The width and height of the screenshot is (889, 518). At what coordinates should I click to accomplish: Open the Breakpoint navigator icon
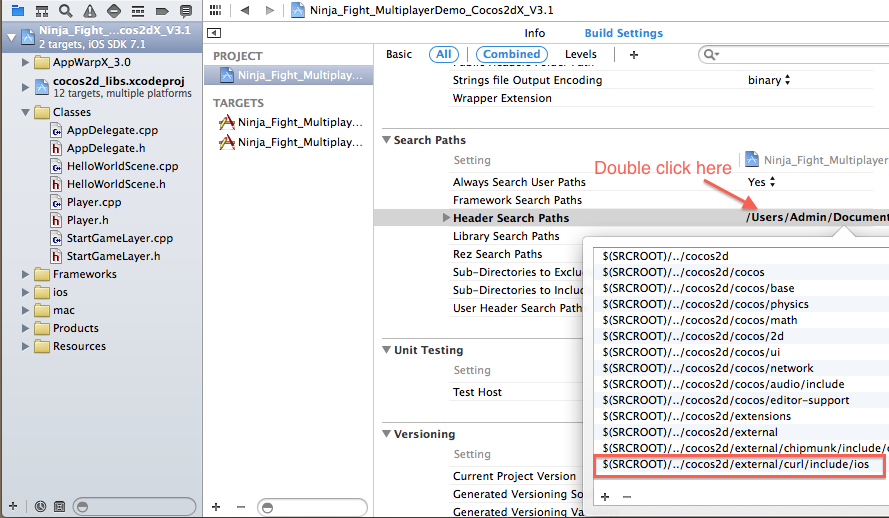(x=162, y=10)
